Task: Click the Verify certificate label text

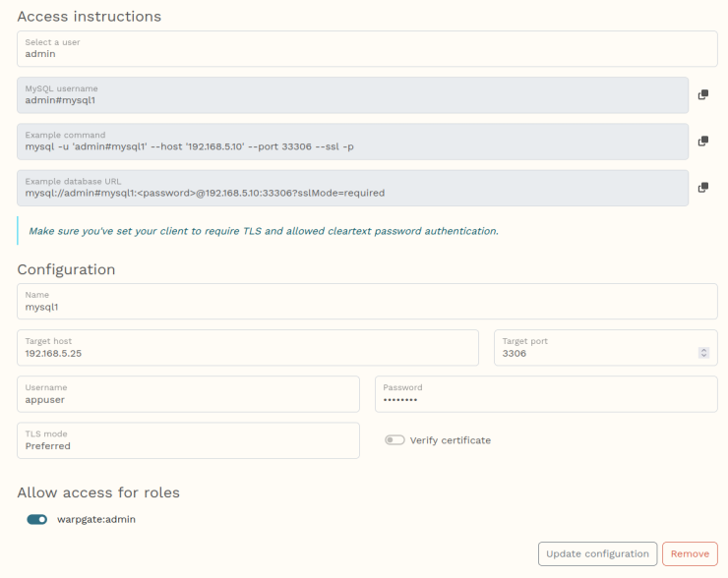Action: tap(450, 440)
